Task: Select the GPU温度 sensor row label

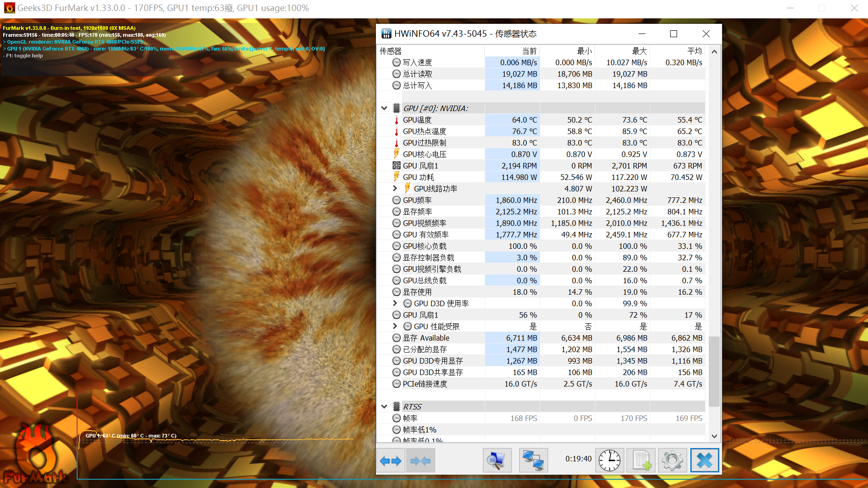Action: (x=417, y=120)
